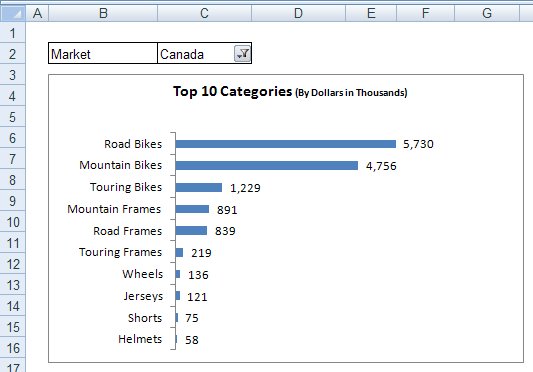Click the Wheels axis label
This screenshot has height=372, width=533.
tap(142, 274)
